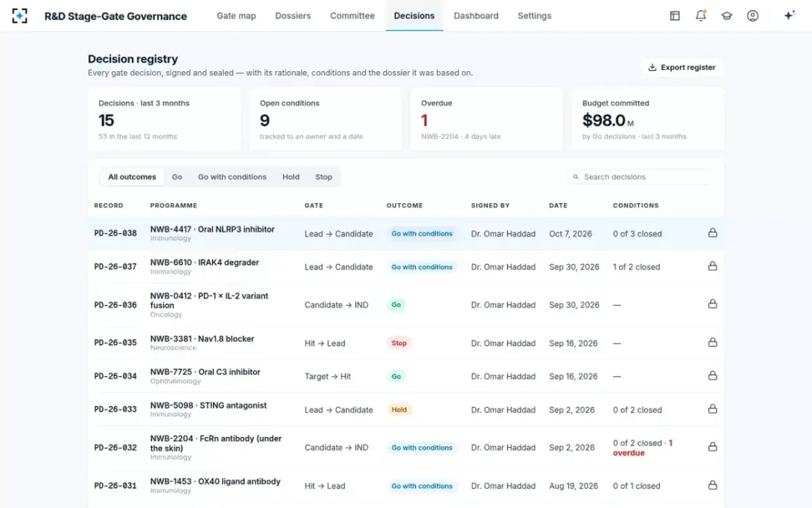Focus the Search decisions field
812x508 pixels.
[641, 177]
